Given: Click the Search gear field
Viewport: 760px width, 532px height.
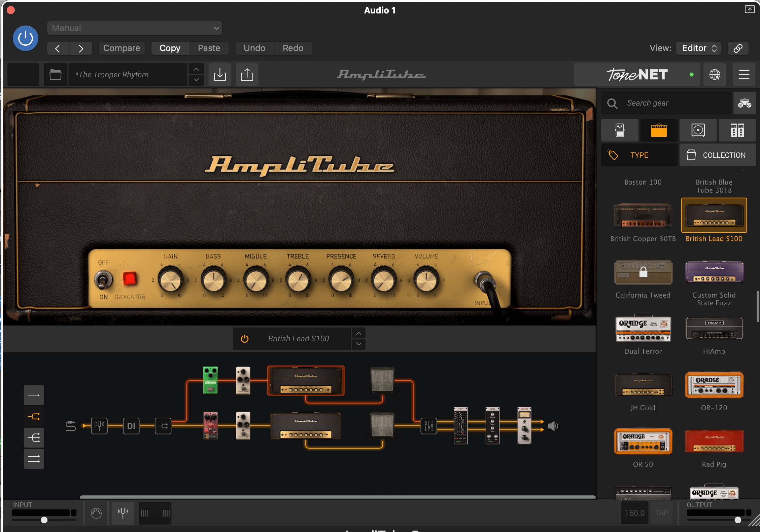Looking at the screenshot, I should (x=666, y=103).
